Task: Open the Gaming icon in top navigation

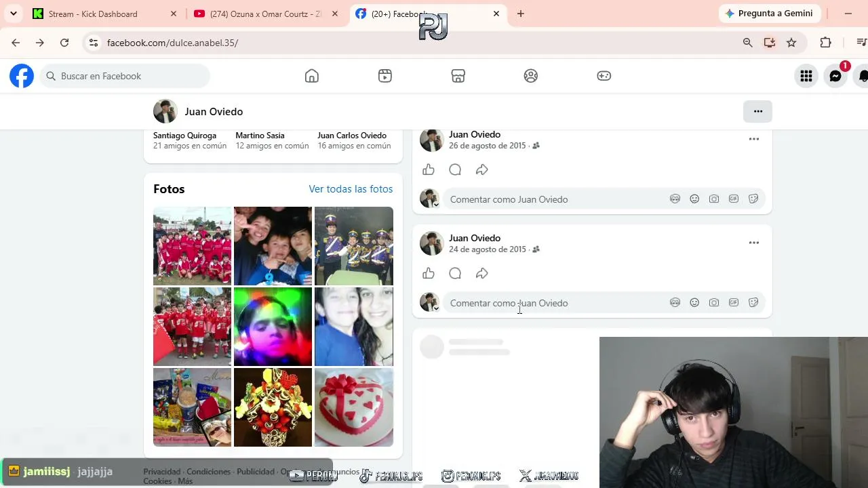Action: click(604, 76)
